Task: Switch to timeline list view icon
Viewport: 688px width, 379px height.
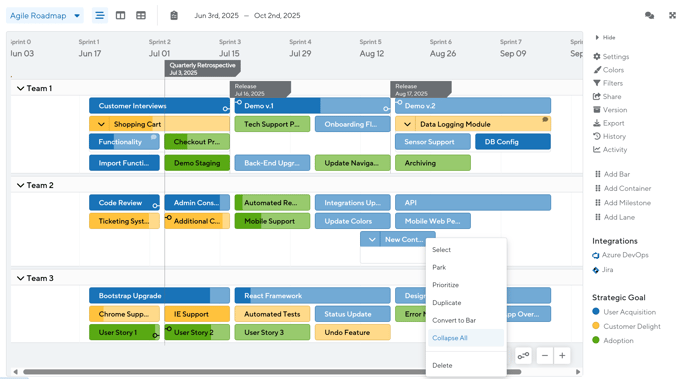Action: pos(100,16)
